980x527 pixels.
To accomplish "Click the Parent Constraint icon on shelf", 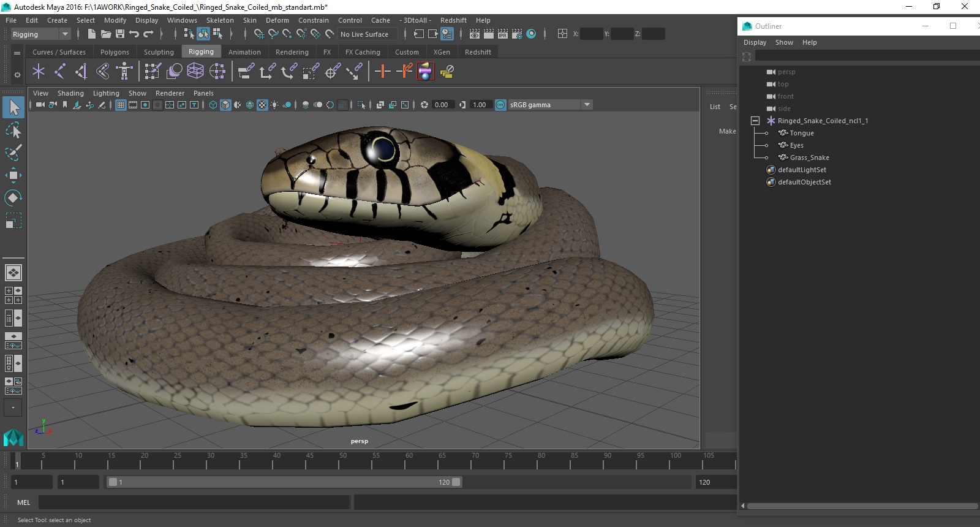I will point(246,72).
